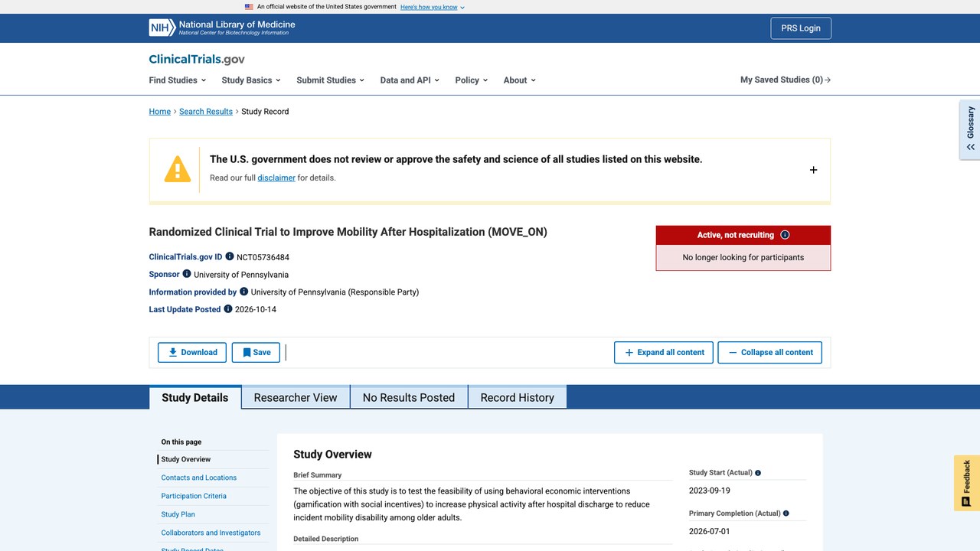This screenshot has height=551, width=980.
Task: Go to Home breadcrumb link
Action: point(160,112)
